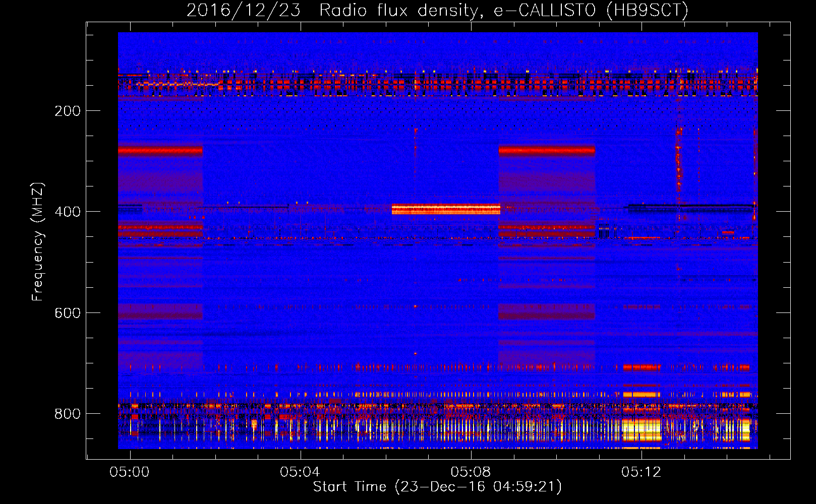Screen dimensions: 816x504
Task: Click the '200' frequency tick label
Action: pos(68,111)
